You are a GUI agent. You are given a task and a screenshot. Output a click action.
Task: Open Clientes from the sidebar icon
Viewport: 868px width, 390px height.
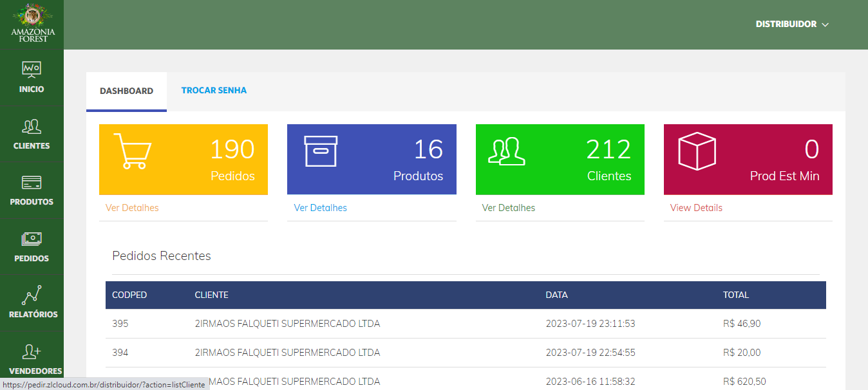[32, 126]
